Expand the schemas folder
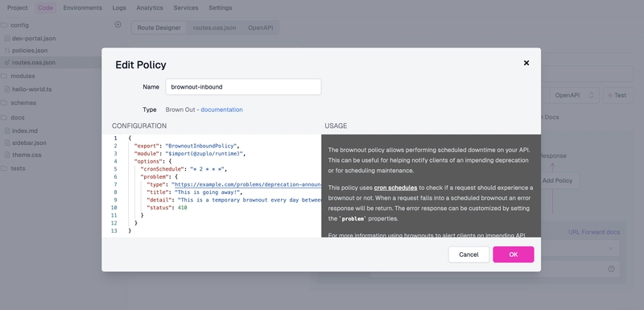Screen dimensions: 644x310 23,102
